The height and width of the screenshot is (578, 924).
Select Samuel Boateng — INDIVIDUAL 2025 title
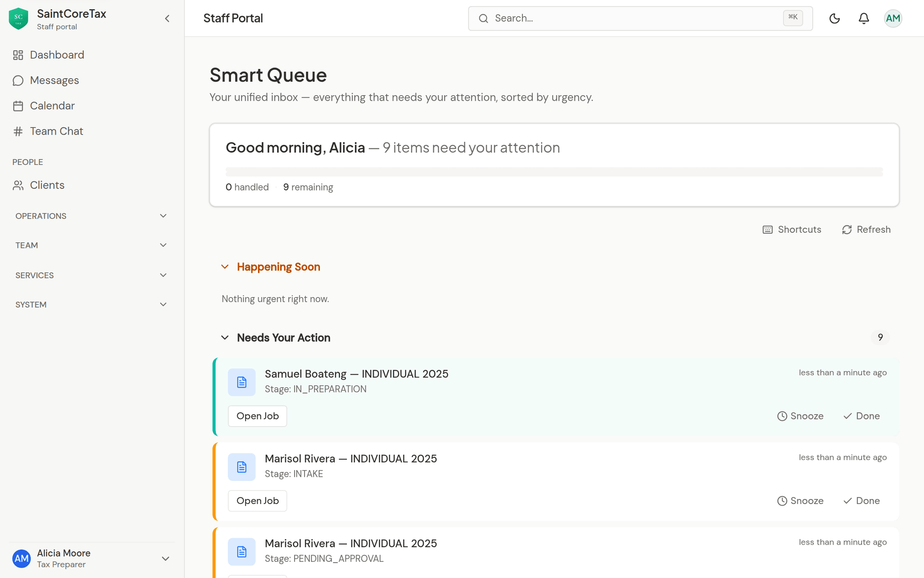pyautogui.click(x=356, y=374)
